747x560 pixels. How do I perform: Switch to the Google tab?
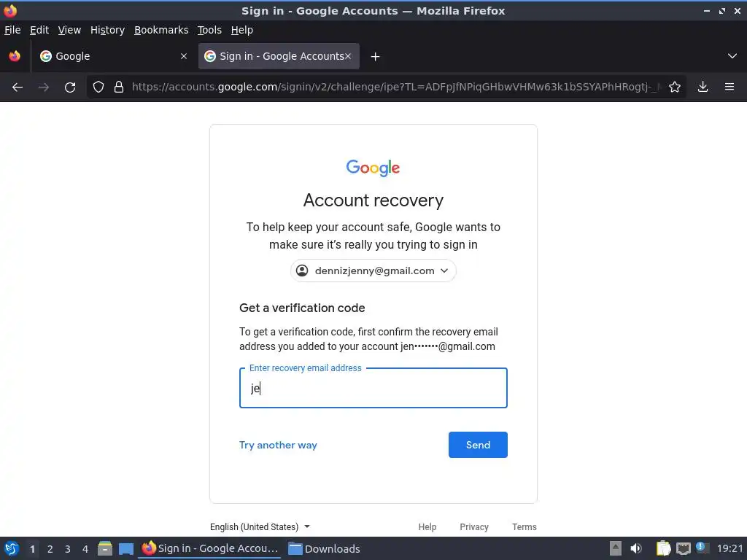pyautogui.click(x=113, y=56)
